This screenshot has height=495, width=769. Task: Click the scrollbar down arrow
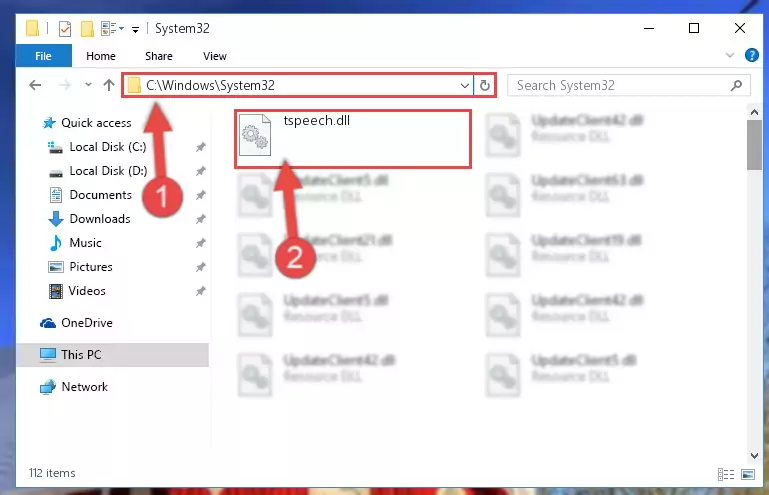coord(754,456)
